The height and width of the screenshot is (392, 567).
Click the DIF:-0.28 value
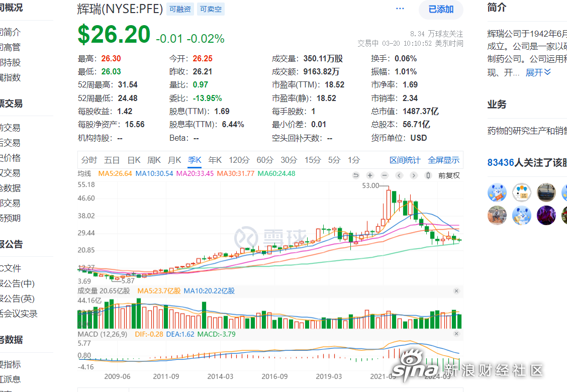(x=149, y=334)
